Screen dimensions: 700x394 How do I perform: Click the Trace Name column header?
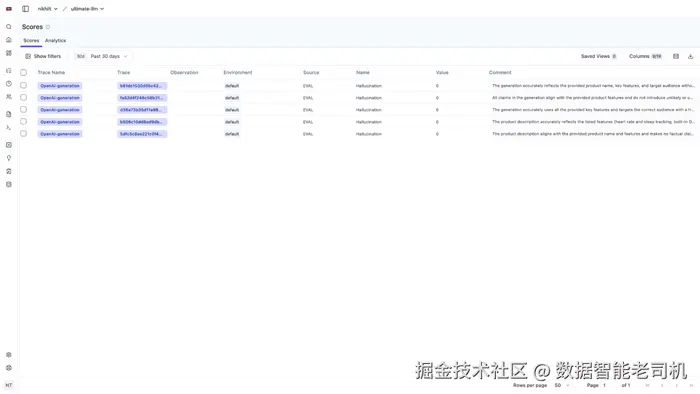tap(51, 72)
